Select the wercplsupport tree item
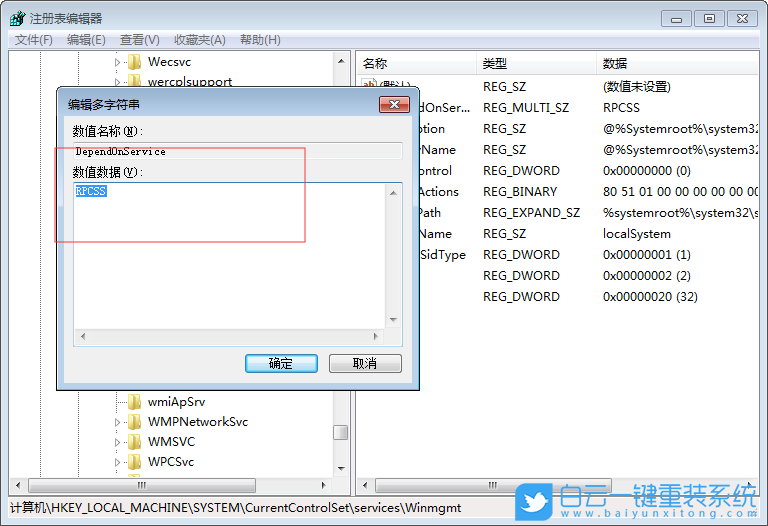This screenshot has width=768, height=526. coord(190,81)
